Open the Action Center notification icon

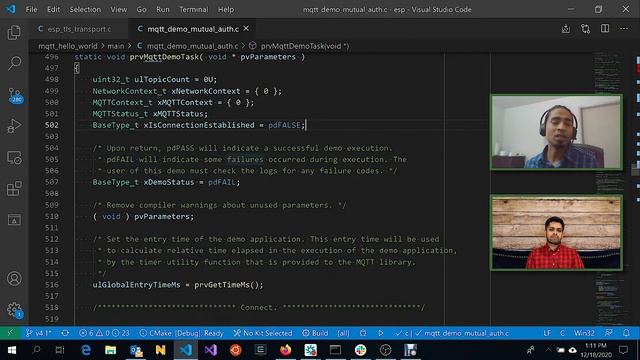623,350
